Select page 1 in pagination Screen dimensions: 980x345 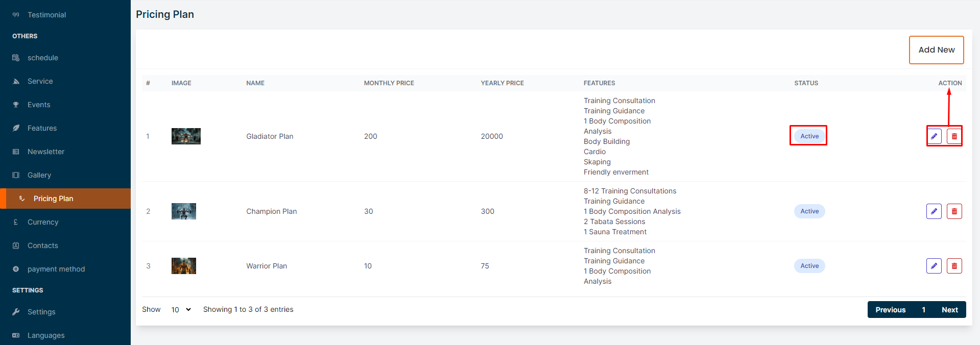click(923, 310)
